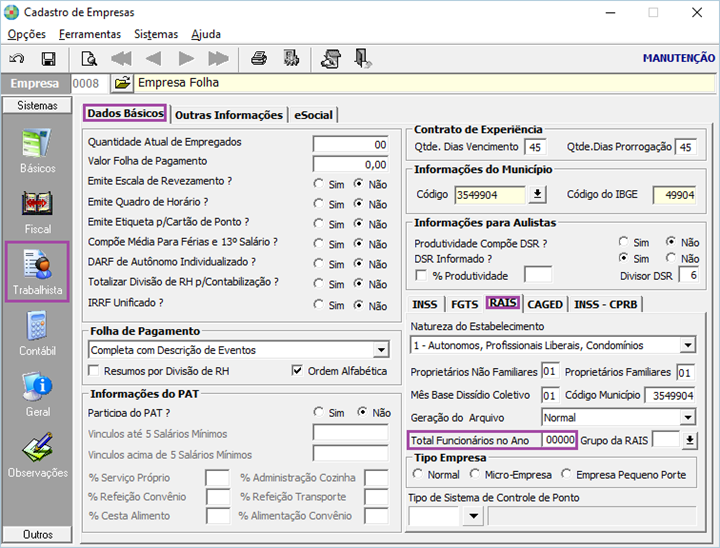Viewport: 720px width, 548px height.
Task: Click município Código lookup arrow button
Action: 537,194
